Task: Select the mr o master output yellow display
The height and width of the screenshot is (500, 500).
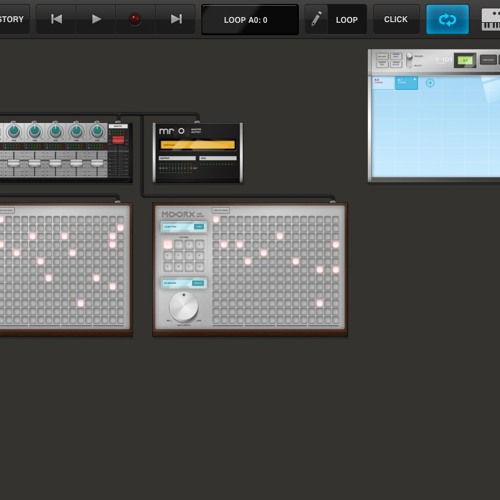Action: 198,145
